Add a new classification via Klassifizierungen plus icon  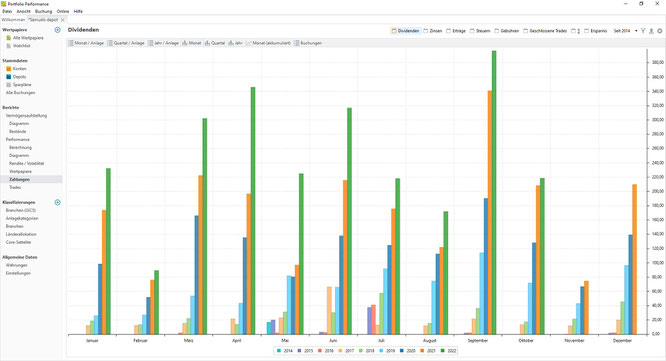[x=57, y=202]
